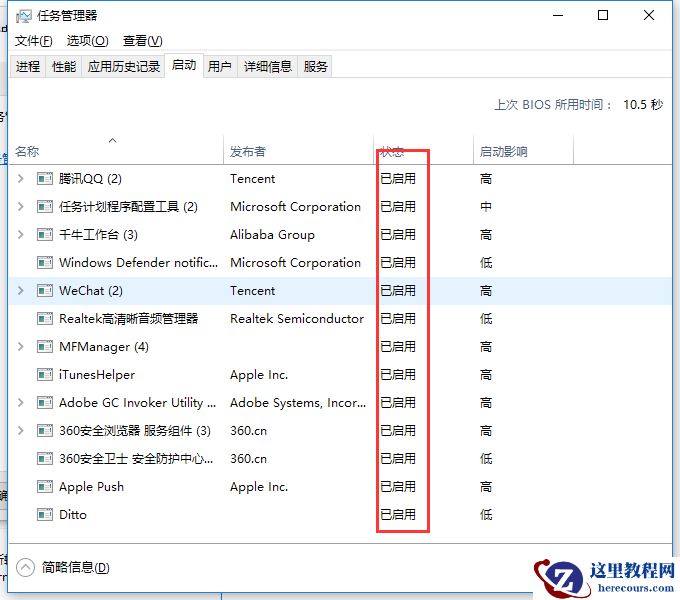Open the 查看(V) menu
Viewport: 680px width, 600px height.
pos(142,41)
